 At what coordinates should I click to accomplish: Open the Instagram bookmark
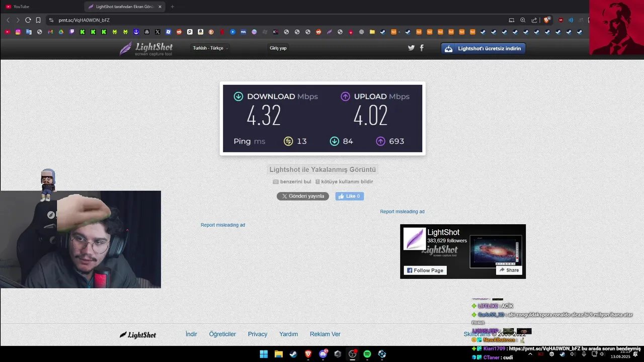point(18,32)
